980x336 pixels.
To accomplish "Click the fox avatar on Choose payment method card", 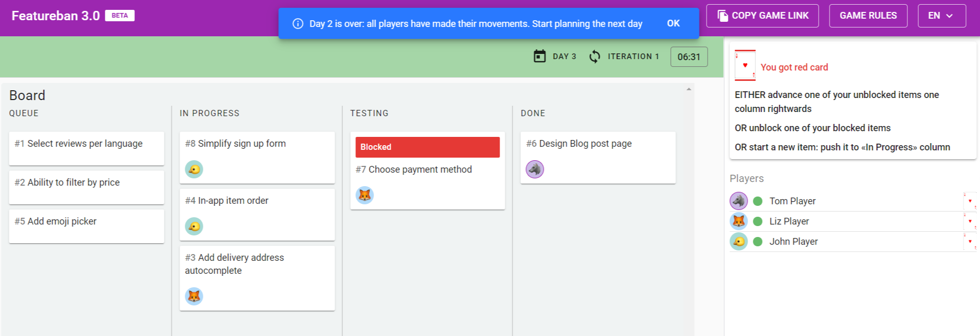I will [365, 195].
